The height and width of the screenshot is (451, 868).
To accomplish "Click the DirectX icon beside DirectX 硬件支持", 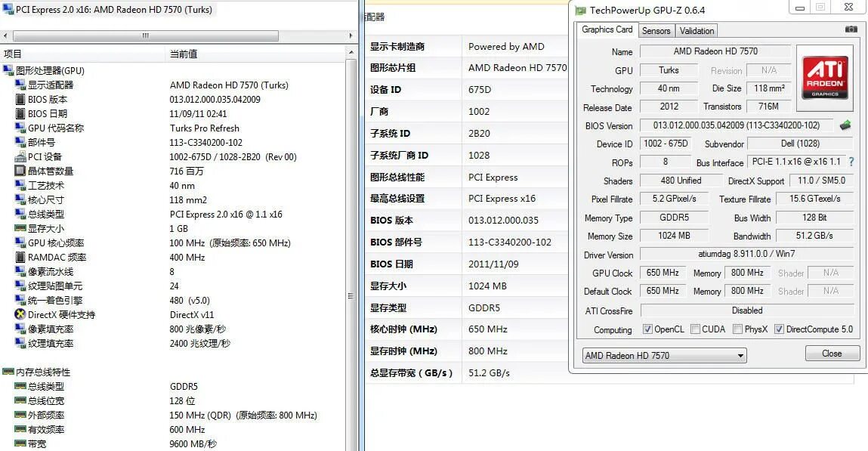I will click(20, 314).
